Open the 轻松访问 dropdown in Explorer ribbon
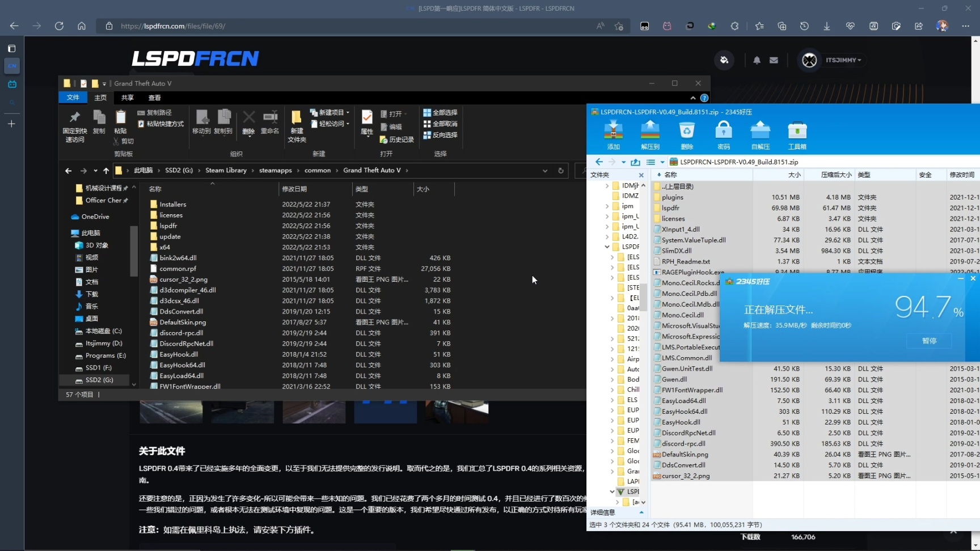This screenshot has height=551, width=980. pos(330,124)
